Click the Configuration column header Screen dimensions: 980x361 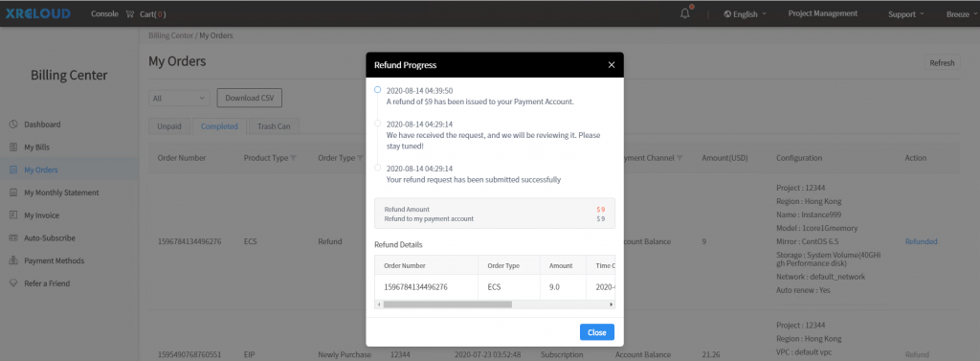799,158
